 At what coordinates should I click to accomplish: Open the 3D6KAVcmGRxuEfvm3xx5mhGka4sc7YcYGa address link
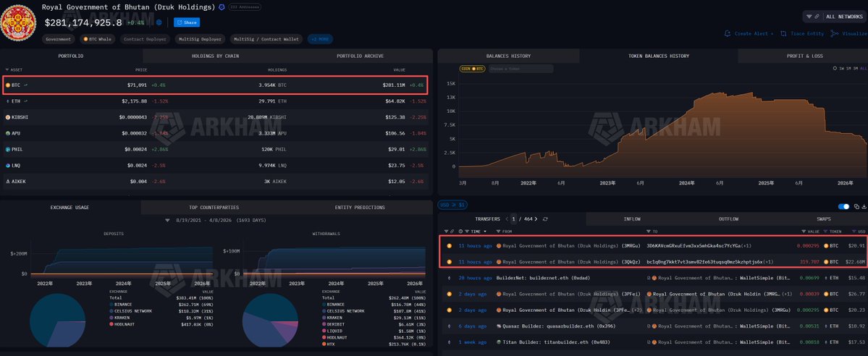click(692, 246)
